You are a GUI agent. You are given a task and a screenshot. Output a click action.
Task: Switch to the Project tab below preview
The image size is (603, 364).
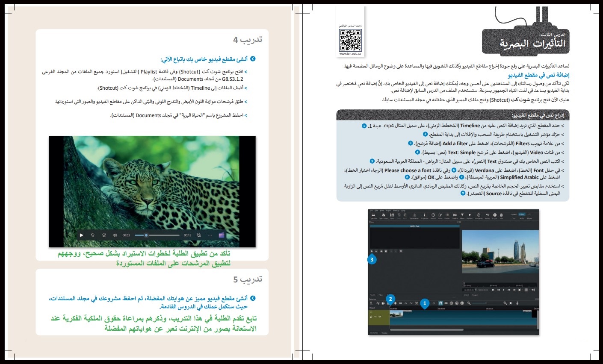(475, 295)
